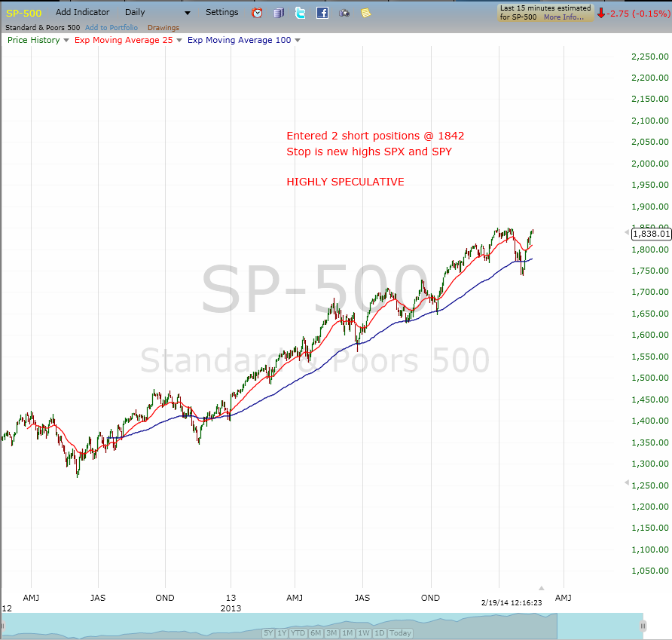Click the 'HIGHLY SPECULATIVE' annotation
Viewport: 672px width, 640px height.
pos(346,182)
